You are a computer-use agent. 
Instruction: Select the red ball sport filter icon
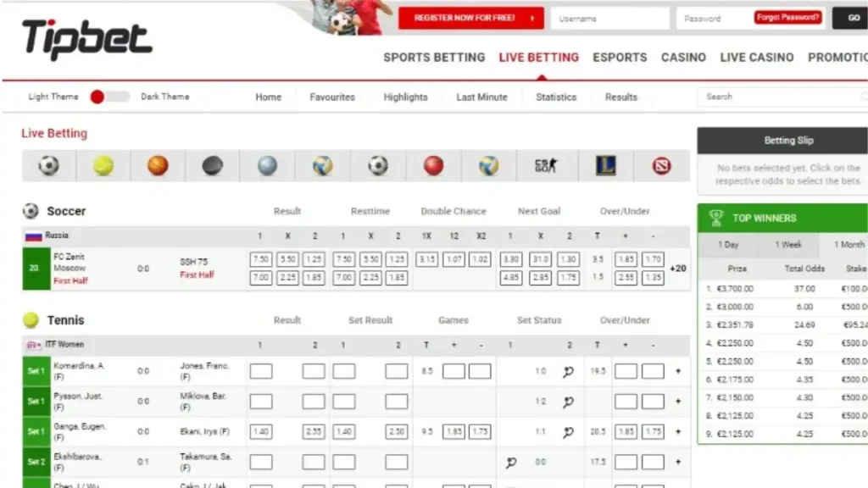pos(433,165)
